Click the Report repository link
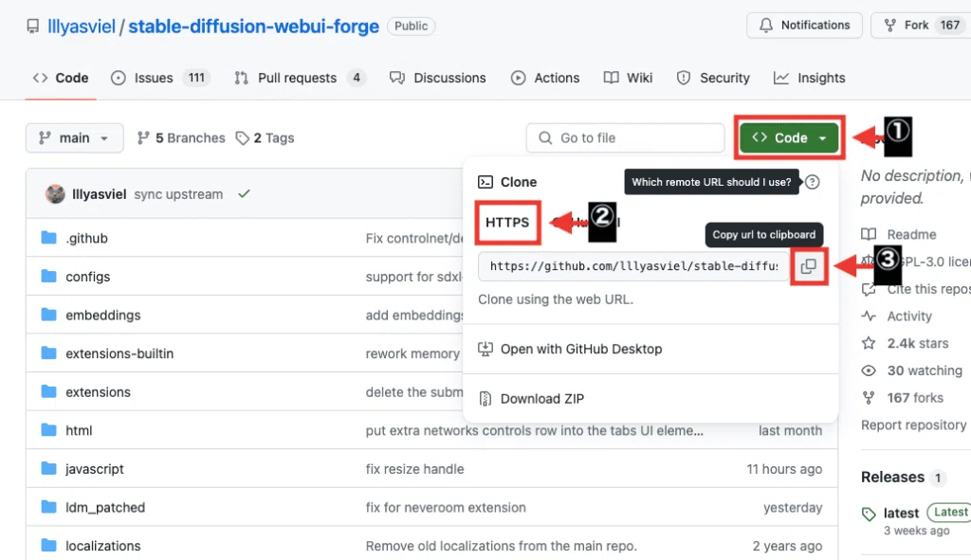The width and height of the screenshot is (971, 560). tap(913, 425)
